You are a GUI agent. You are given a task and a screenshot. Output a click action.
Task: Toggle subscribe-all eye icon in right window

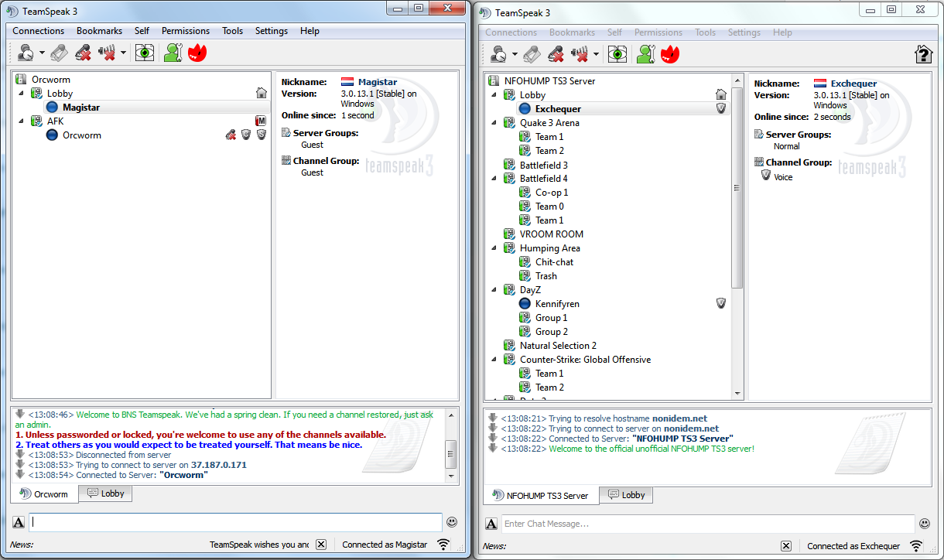pos(617,54)
